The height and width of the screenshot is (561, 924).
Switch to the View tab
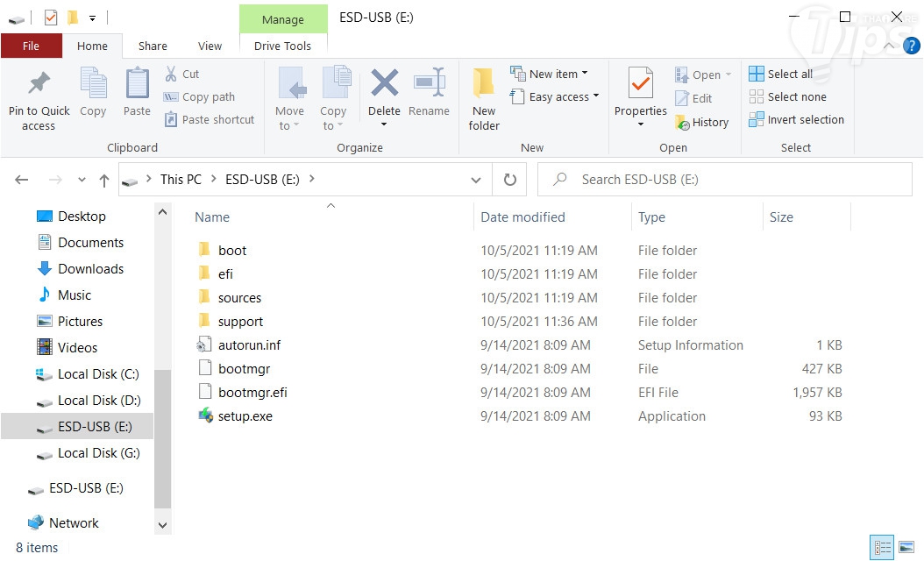pos(210,46)
